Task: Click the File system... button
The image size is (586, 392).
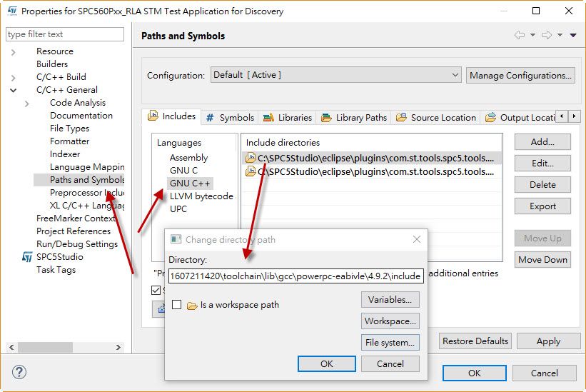Action: point(390,342)
